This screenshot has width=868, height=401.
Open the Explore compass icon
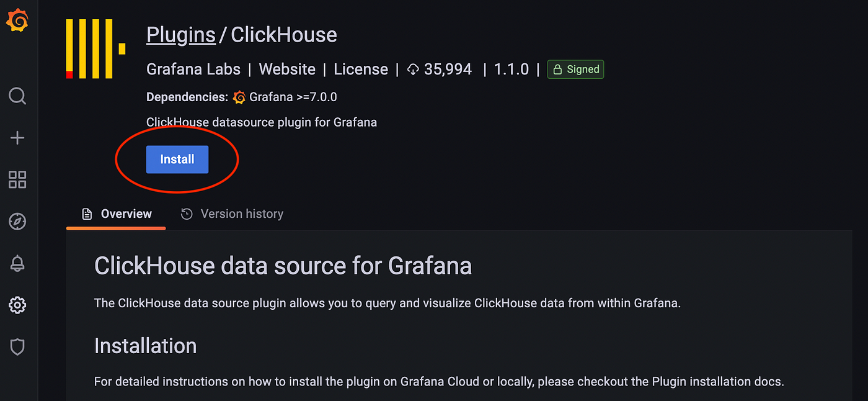tap(17, 221)
